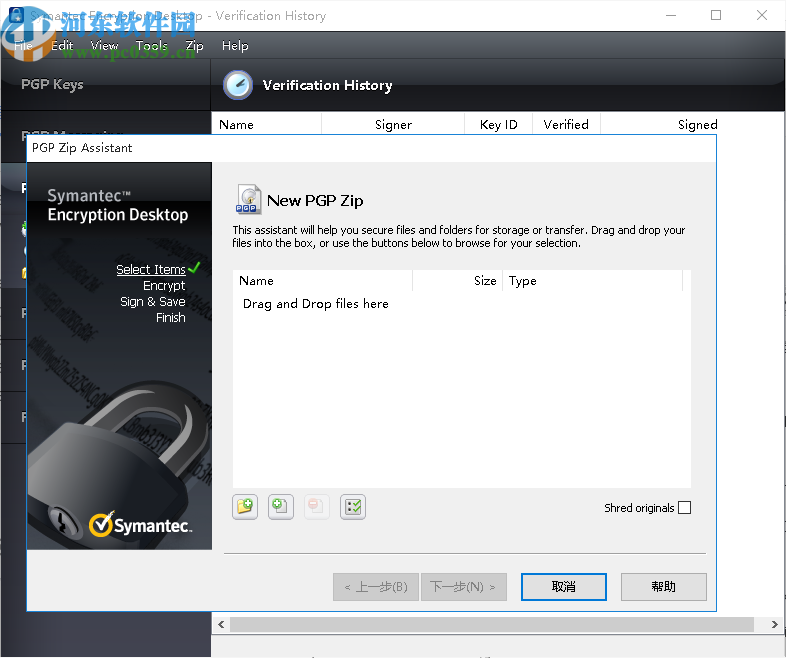Open the Help menu
Image resolution: width=786 pixels, height=658 pixels.
click(235, 46)
